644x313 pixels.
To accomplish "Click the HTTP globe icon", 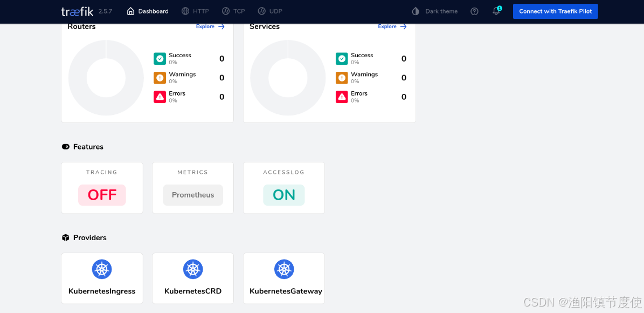I will coord(185,11).
